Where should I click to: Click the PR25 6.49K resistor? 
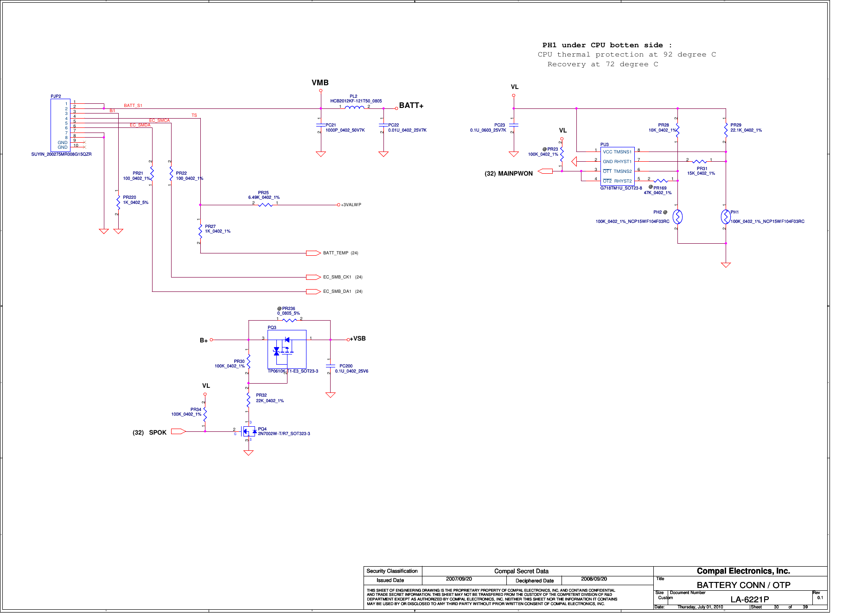click(265, 205)
